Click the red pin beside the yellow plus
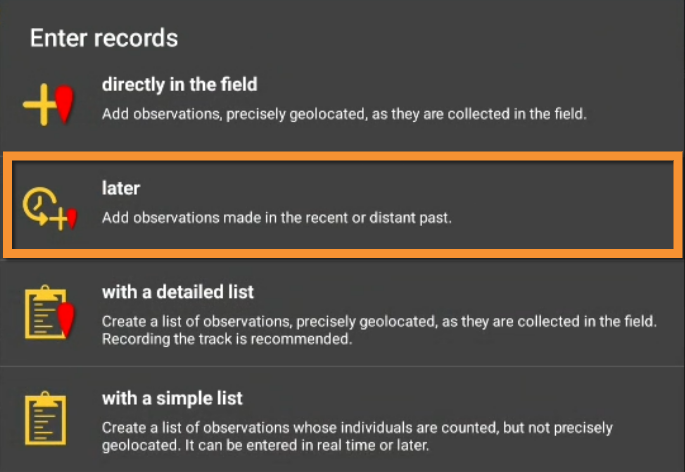This screenshot has width=685, height=472. pos(65,103)
